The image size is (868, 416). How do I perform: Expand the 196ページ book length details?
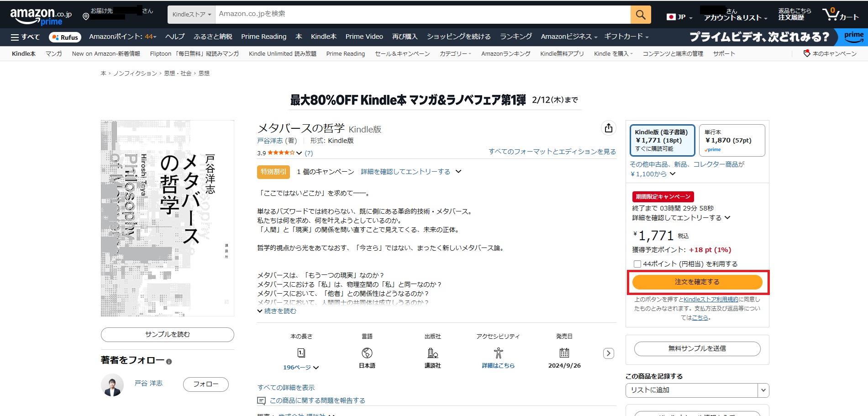[301, 367]
